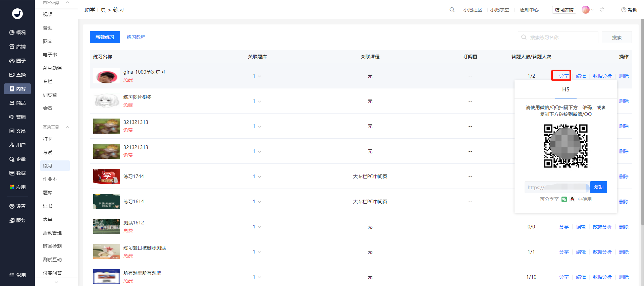Click the app logo at top left
The width and height of the screenshot is (644, 286).
[x=17, y=14]
